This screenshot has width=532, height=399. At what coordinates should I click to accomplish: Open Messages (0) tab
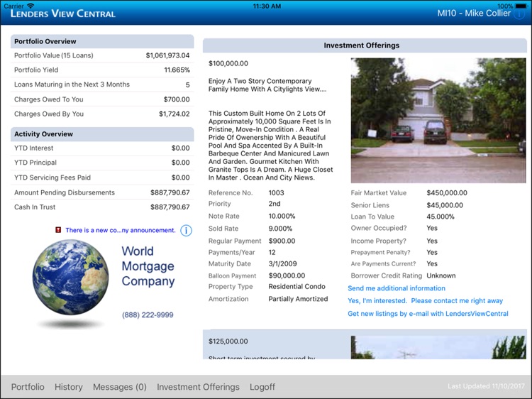coord(120,387)
